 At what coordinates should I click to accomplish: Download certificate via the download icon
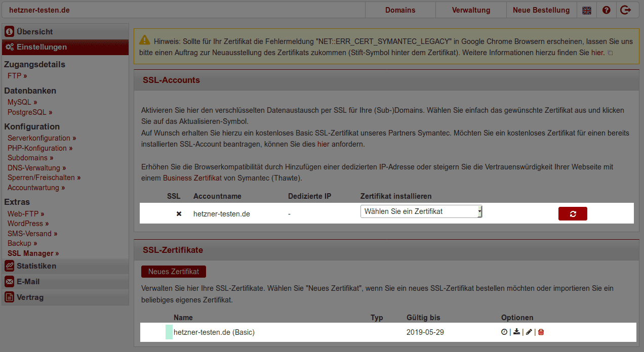coord(516,332)
